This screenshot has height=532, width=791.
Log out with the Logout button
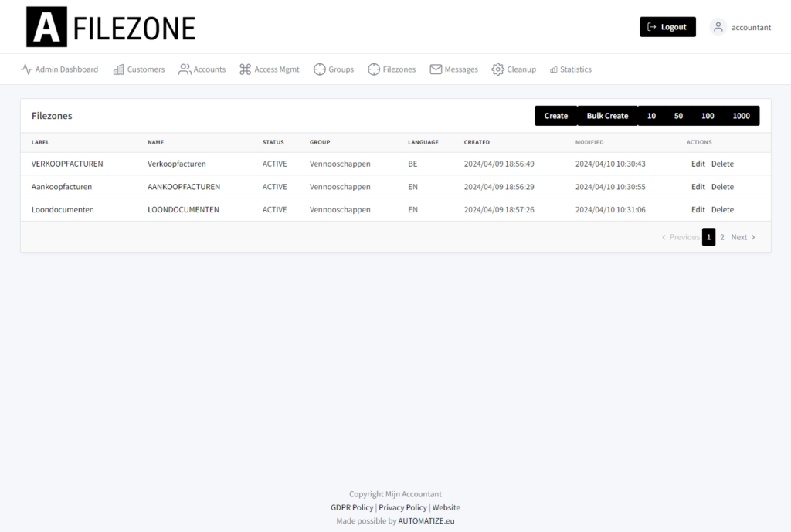(x=668, y=27)
